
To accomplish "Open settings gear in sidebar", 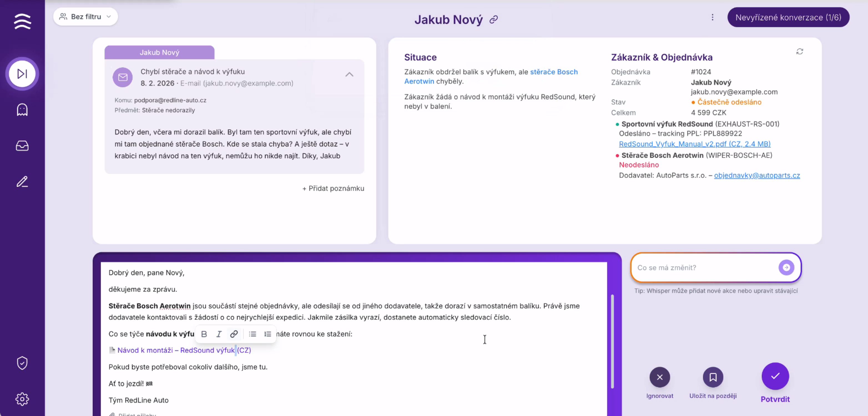I will coord(22,399).
